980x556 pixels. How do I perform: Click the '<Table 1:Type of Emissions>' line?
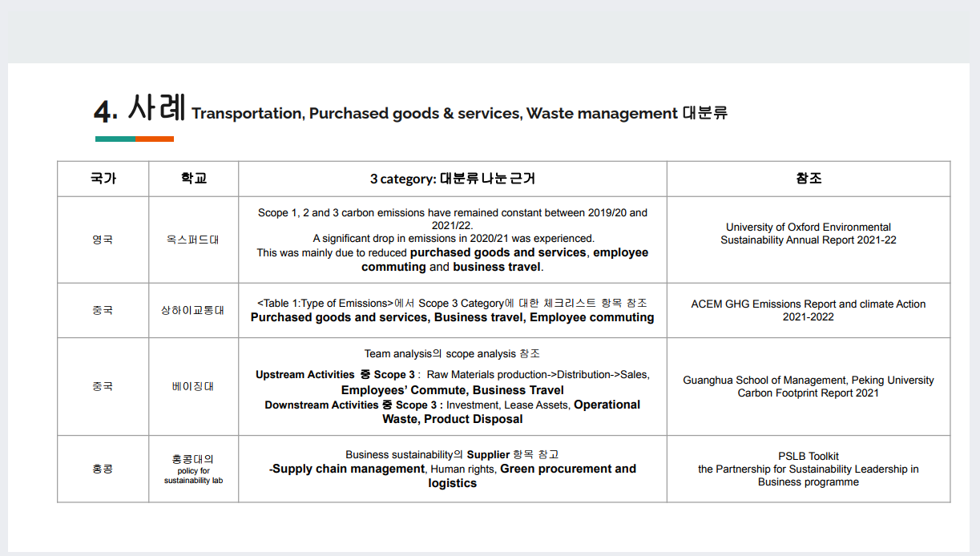coord(453,303)
